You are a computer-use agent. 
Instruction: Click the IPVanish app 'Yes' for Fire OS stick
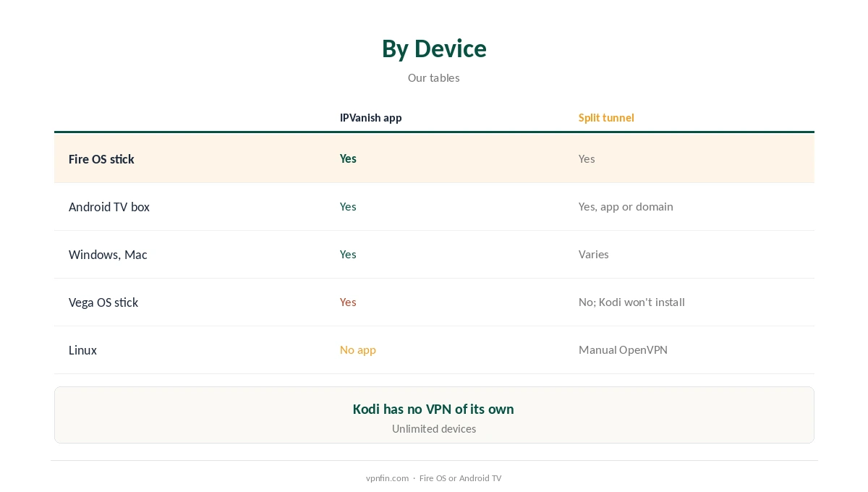(x=348, y=158)
